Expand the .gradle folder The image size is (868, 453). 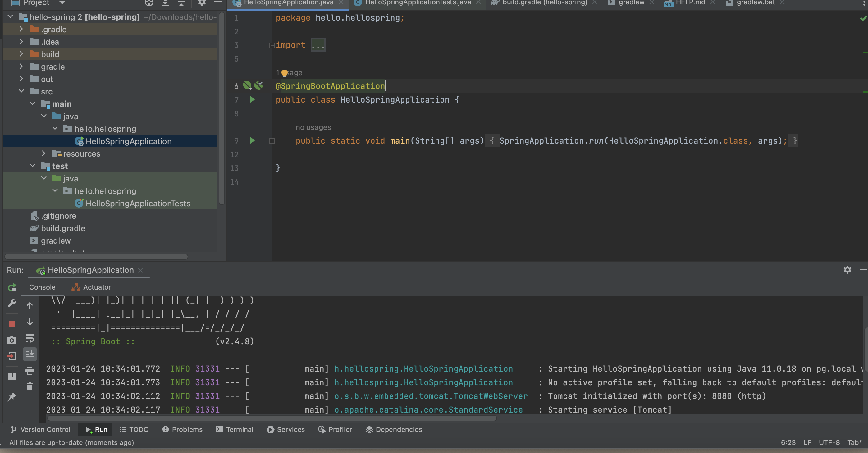pos(21,29)
